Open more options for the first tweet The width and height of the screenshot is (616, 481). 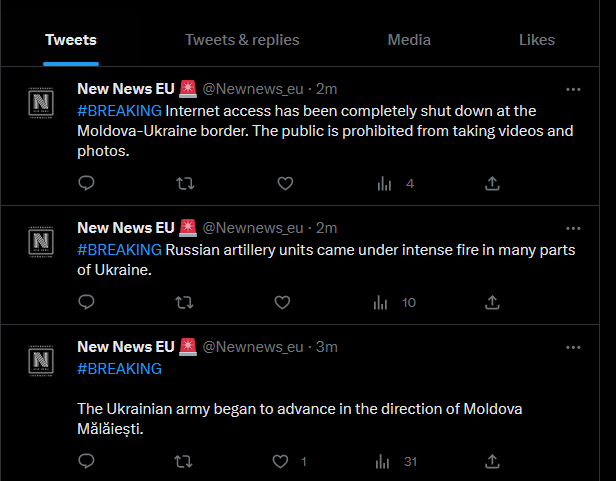click(573, 90)
